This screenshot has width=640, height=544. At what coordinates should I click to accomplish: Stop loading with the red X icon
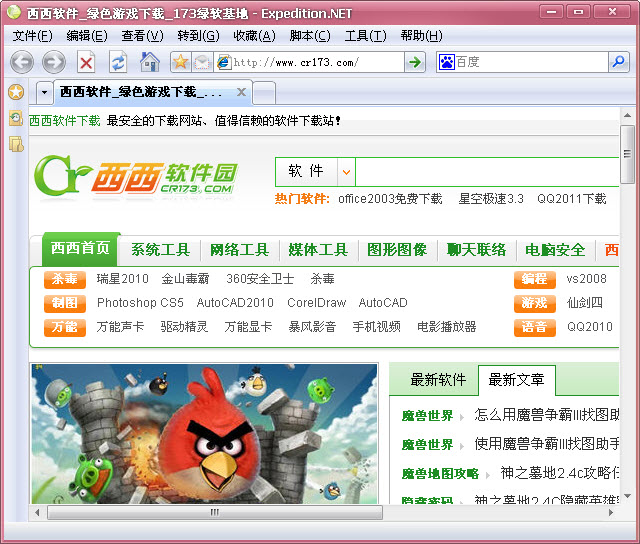coord(86,62)
